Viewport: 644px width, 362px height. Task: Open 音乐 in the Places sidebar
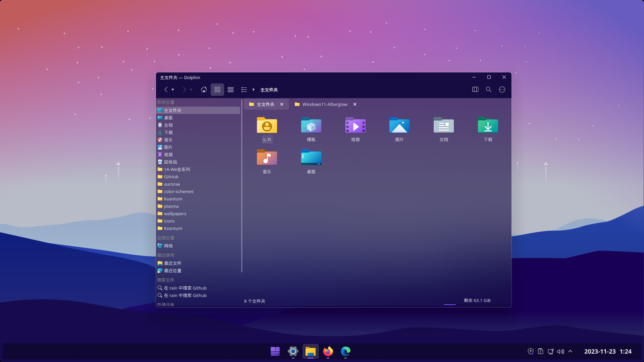click(198, 140)
